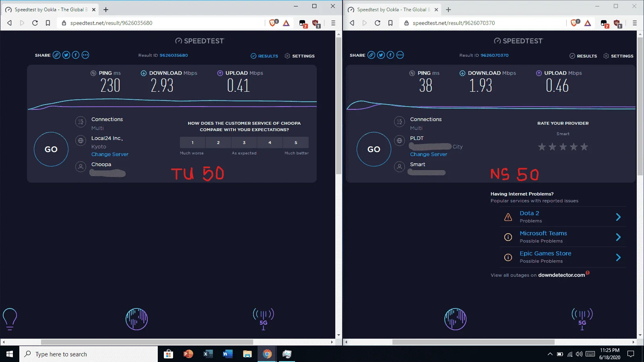
Task: Go back in the right browser window
Action: coord(352,23)
